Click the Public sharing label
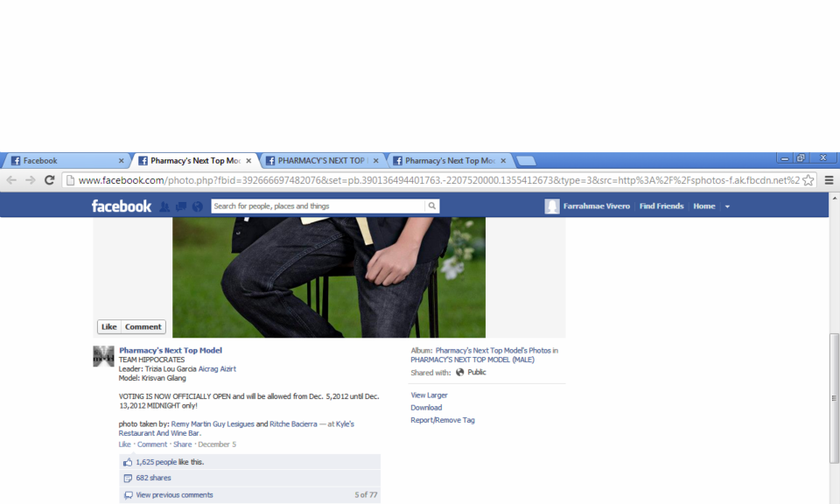The width and height of the screenshot is (840, 504). pyautogui.click(x=477, y=372)
